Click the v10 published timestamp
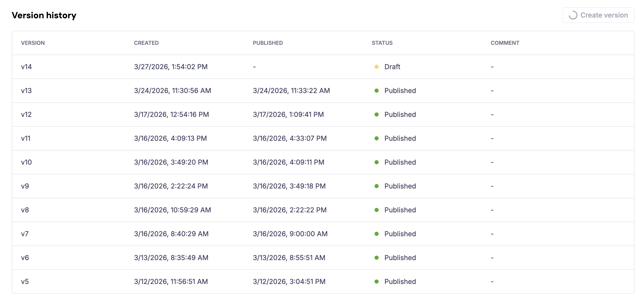 [288, 162]
